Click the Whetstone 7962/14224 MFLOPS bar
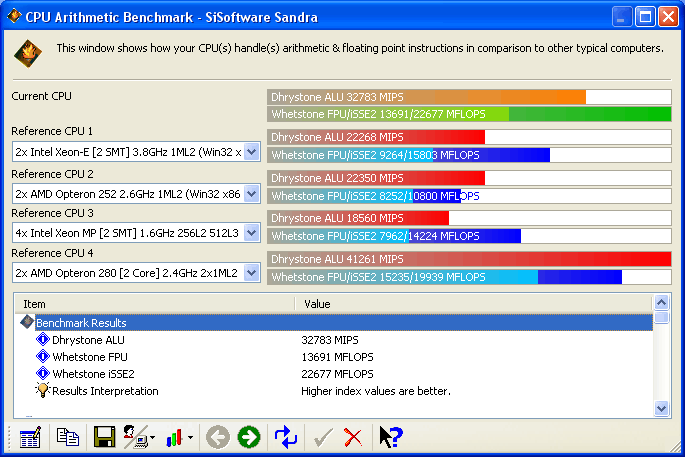This screenshot has width=685, height=457. 469,236
